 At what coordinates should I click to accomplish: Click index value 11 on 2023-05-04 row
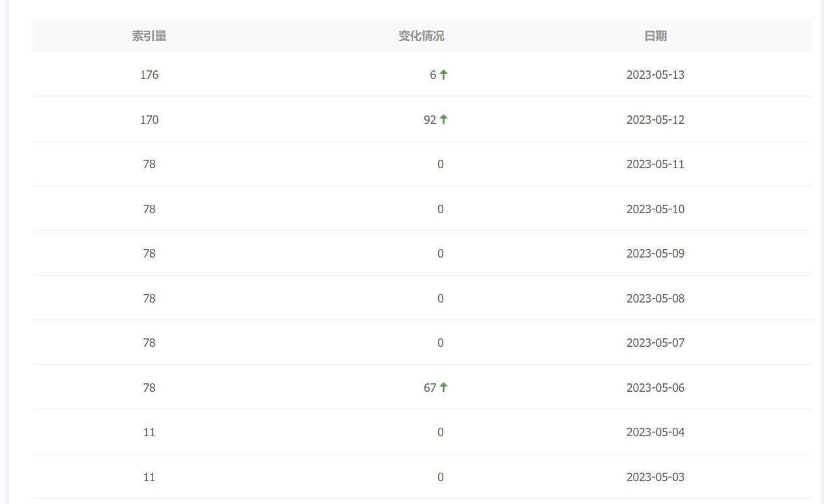(x=149, y=432)
